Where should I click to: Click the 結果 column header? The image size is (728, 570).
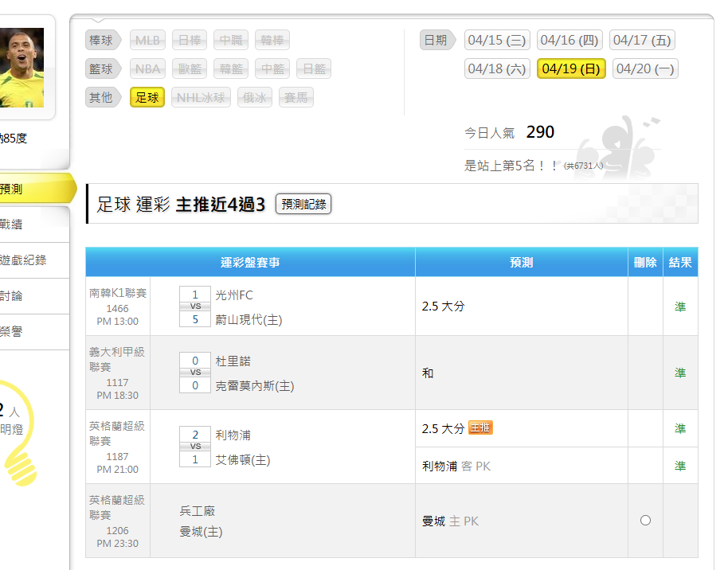[x=680, y=262]
